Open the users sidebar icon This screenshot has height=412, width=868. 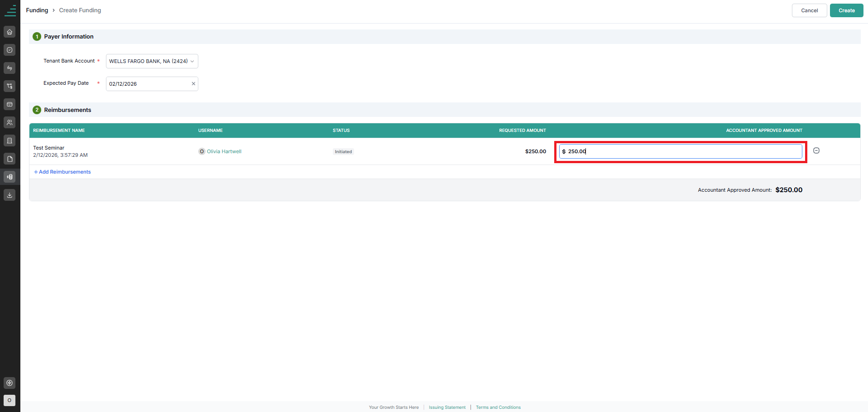coord(10,122)
